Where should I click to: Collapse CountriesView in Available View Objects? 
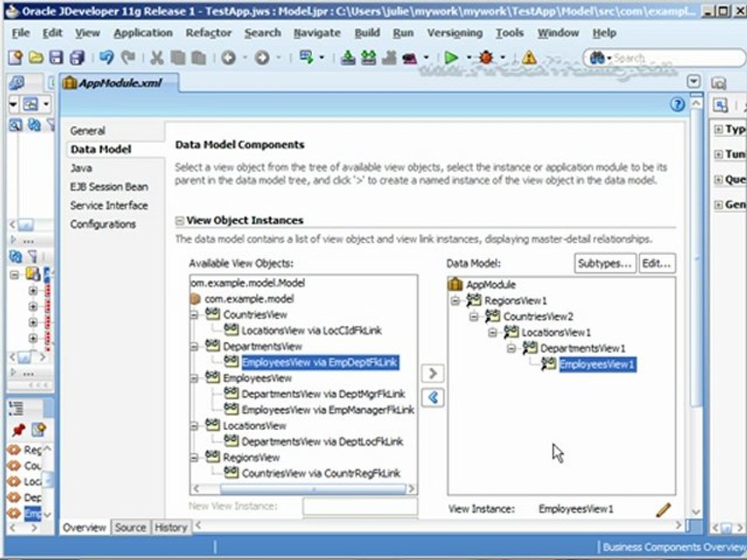[195, 315]
